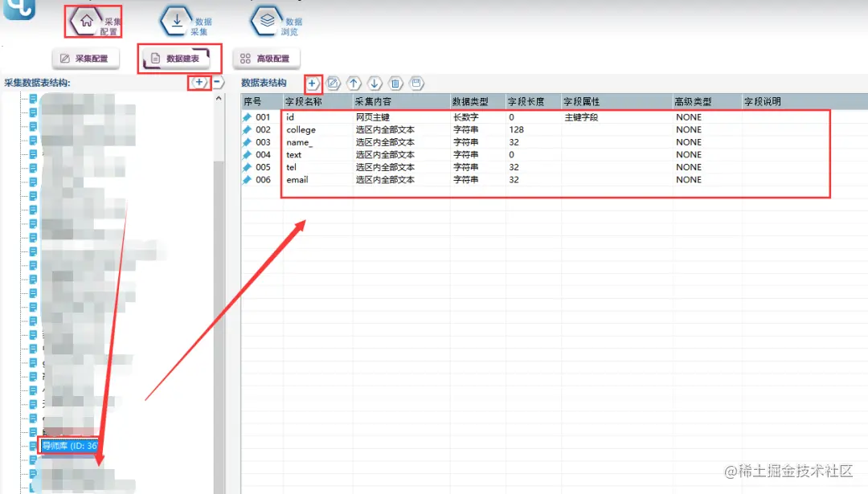
Task: Click pin icon of row 002
Action: point(248,129)
